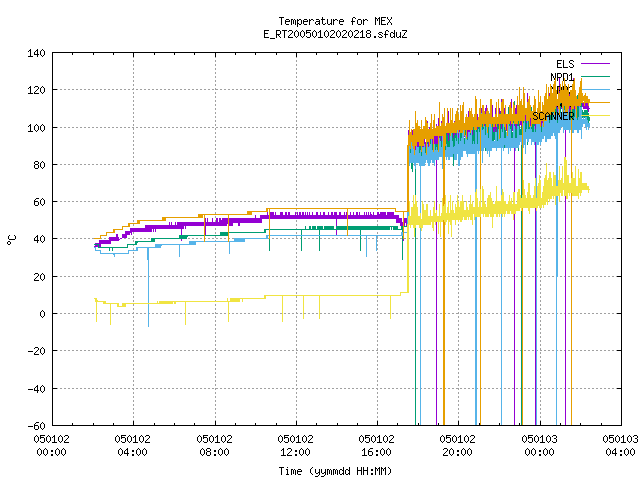Click the purple ELS legend line sample
The width and height of the screenshot is (640, 480).
pyautogui.click(x=596, y=64)
